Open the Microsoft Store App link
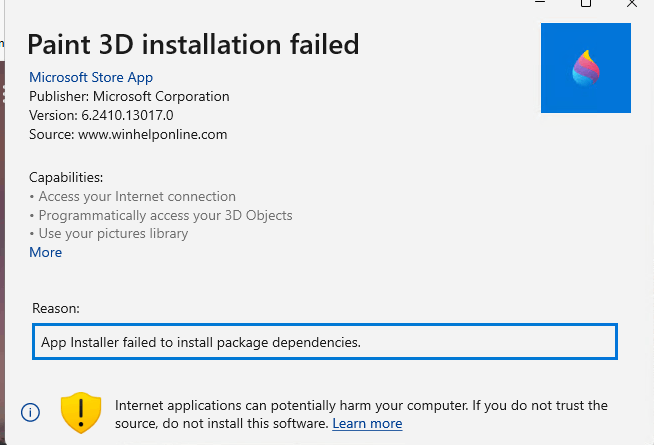 (x=91, y=77)
